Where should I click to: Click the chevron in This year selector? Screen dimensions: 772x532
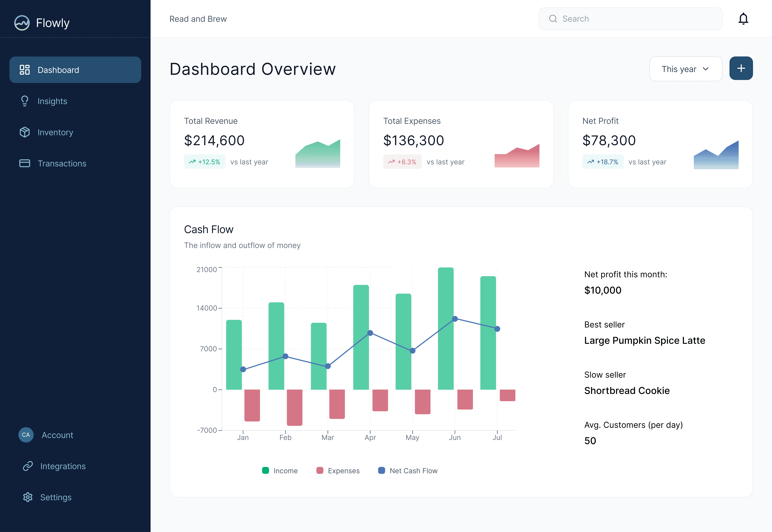pyautogui.click(x=706, y=69)
